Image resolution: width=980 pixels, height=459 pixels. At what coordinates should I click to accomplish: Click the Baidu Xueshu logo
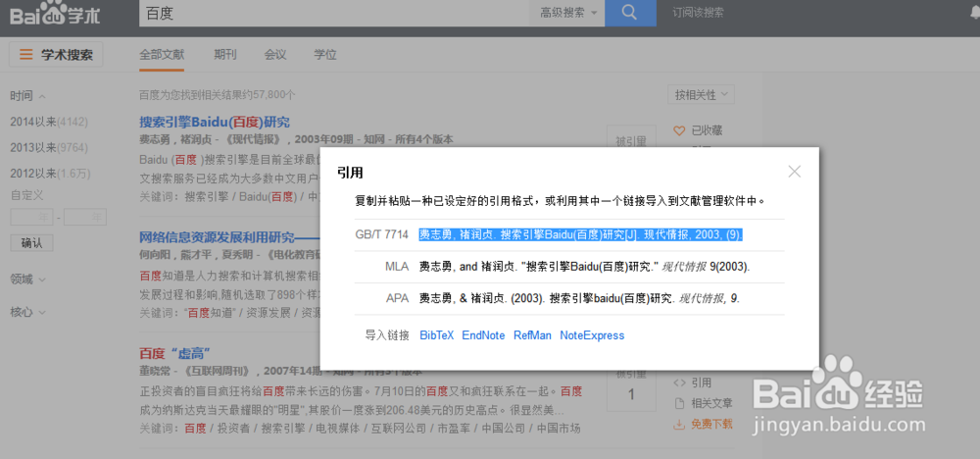(54, 14)
